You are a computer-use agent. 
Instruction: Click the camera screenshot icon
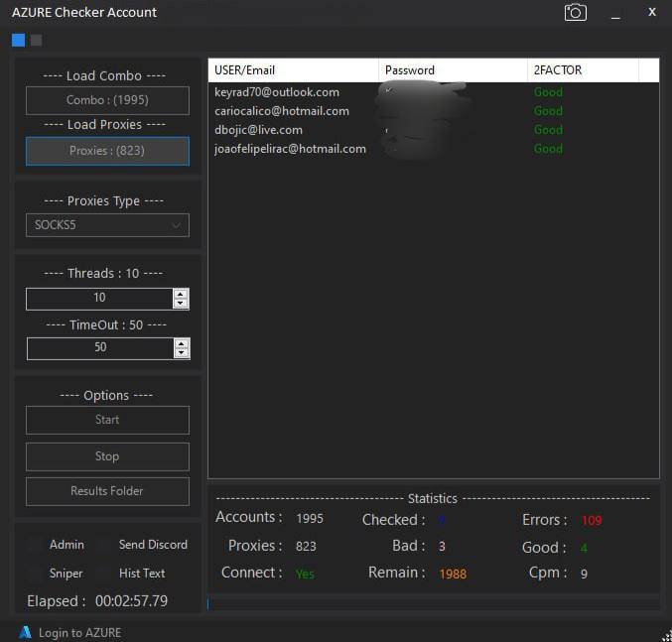click(575, 13)
